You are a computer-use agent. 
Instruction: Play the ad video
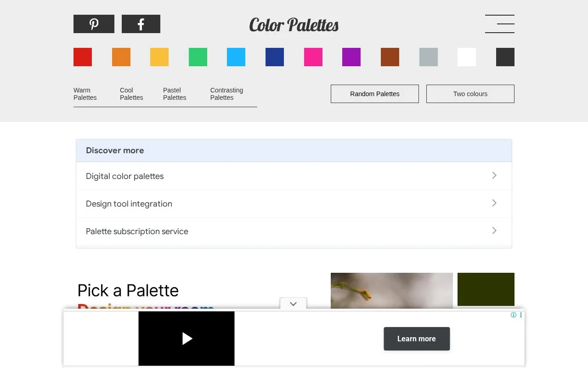pyautogui.click(x=187, y=339)
